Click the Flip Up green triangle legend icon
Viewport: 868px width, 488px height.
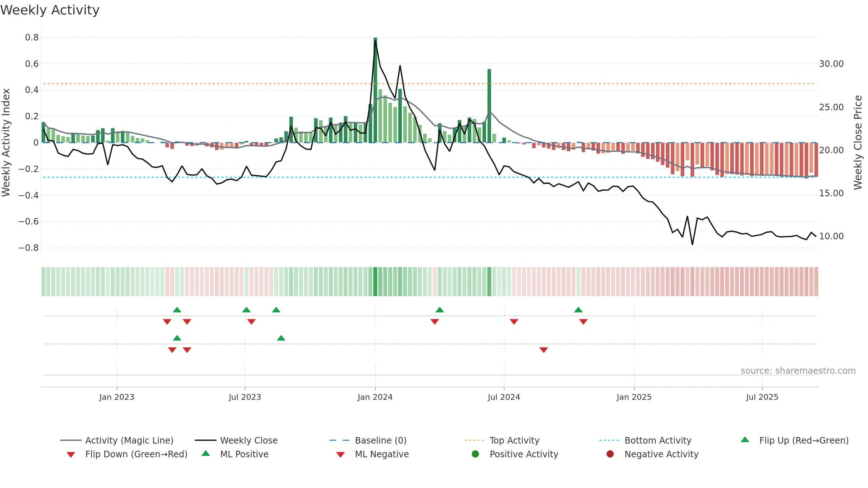745,440
